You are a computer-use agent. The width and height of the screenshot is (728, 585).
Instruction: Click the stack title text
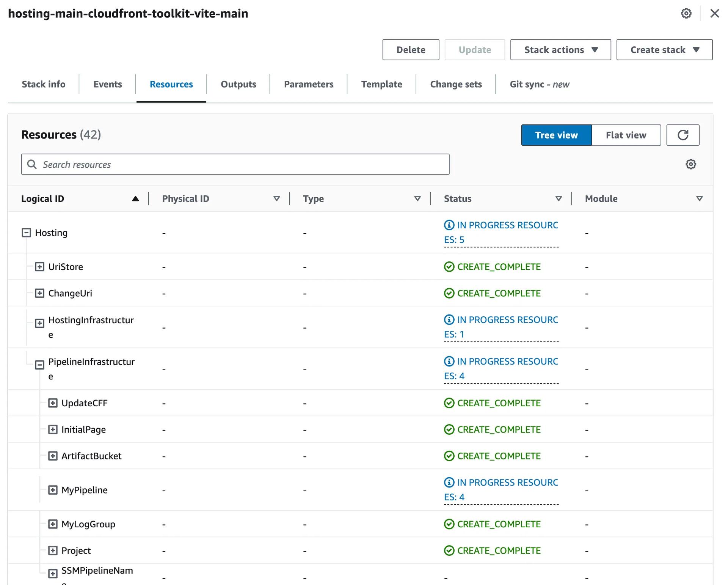128,13
